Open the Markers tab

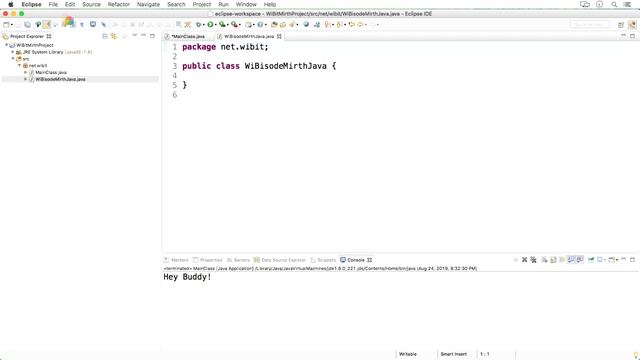[176, 260]
